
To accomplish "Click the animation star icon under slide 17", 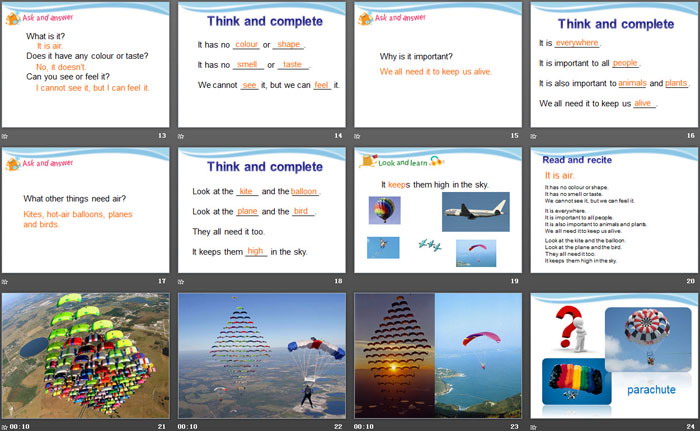I will pyautogui.click(x=4, y=282).
